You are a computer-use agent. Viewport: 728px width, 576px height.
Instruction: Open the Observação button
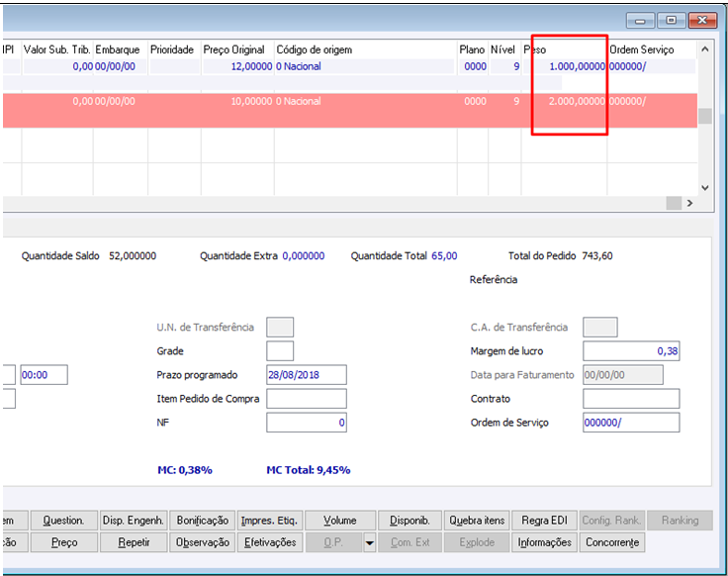(203, 542)
